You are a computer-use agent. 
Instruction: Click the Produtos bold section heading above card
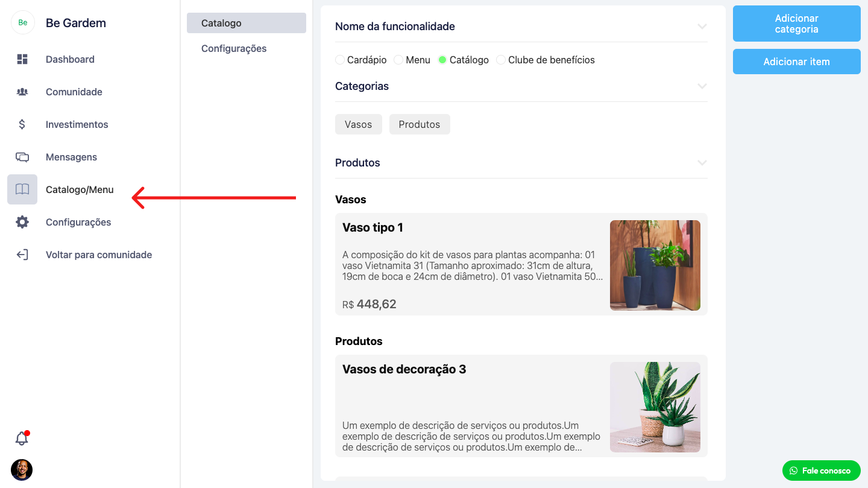[359, 341]
